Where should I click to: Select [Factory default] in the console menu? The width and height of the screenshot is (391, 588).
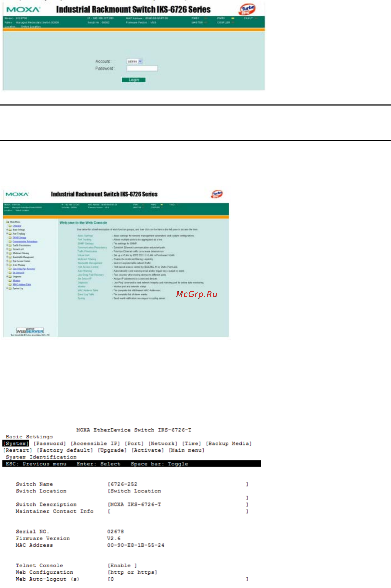coord(65,450)
